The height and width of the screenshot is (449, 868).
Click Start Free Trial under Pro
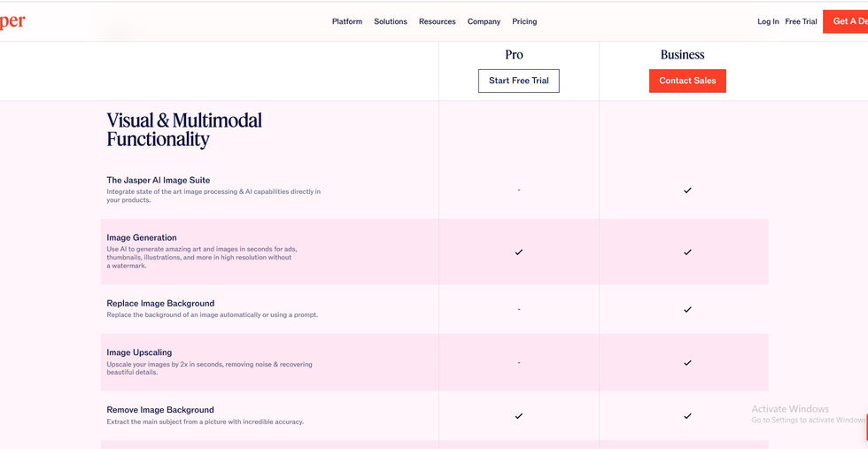pos(519,81)
